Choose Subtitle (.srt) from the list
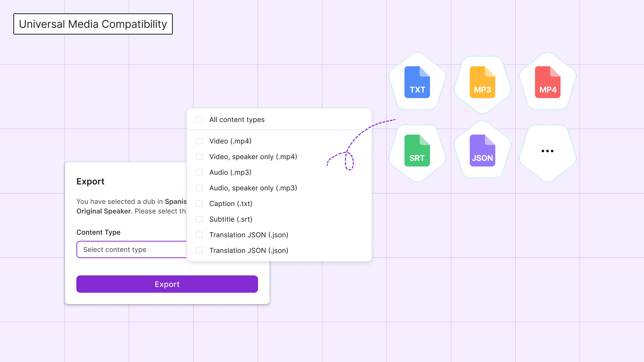Image resolution: width=644 pixels, height=362 pixels. tap(231, 219)
